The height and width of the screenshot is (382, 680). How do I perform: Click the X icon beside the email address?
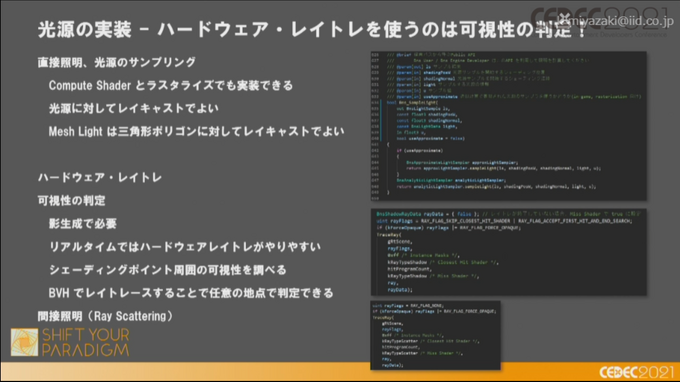563,19
